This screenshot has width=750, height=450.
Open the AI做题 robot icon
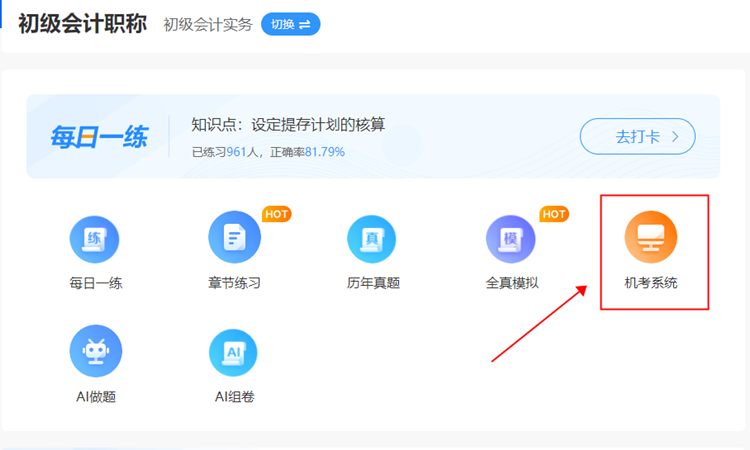click(x=95, y=351)
